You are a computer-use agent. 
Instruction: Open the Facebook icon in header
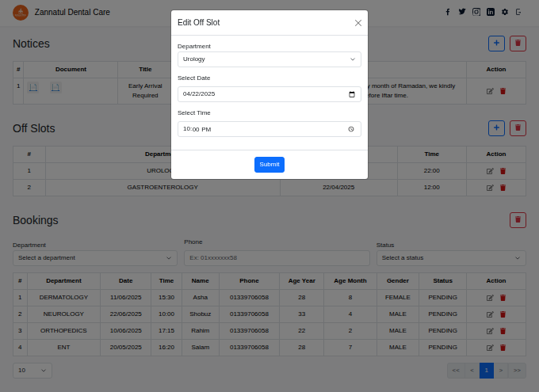coord(448,12)
